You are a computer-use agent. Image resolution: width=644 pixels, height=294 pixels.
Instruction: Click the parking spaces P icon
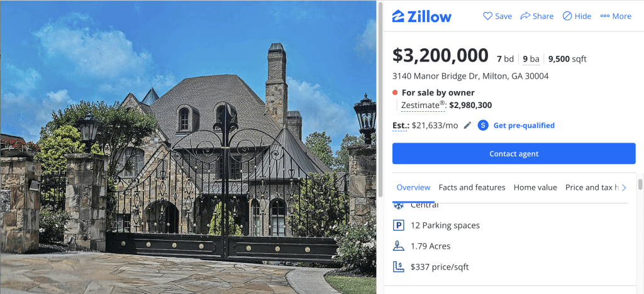[x=398, y=226]
